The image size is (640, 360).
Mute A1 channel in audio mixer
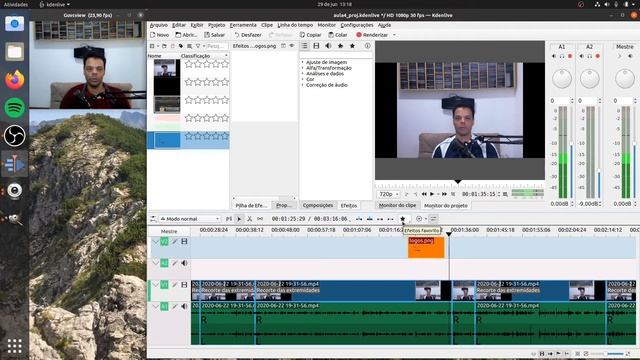pos(554,56)
